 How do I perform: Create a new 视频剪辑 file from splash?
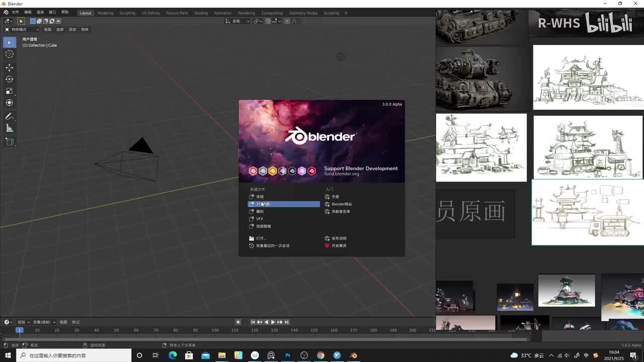(284, 226)
